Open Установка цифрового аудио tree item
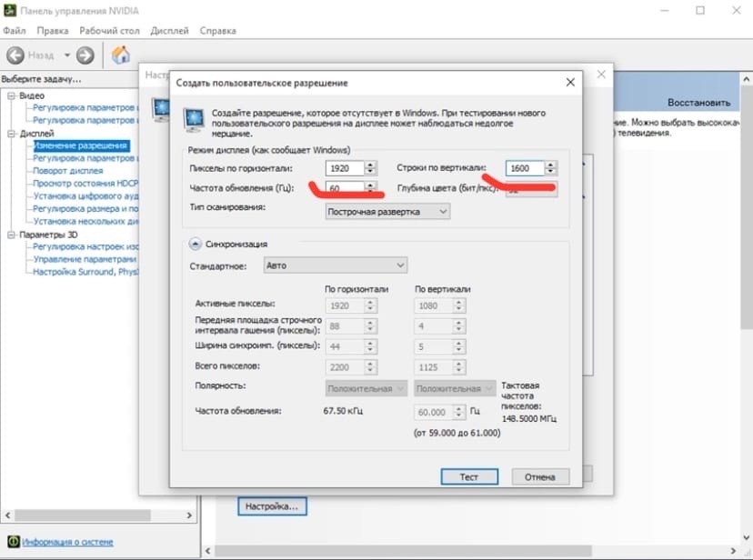The image size is (753, 560). coord(85,195)
